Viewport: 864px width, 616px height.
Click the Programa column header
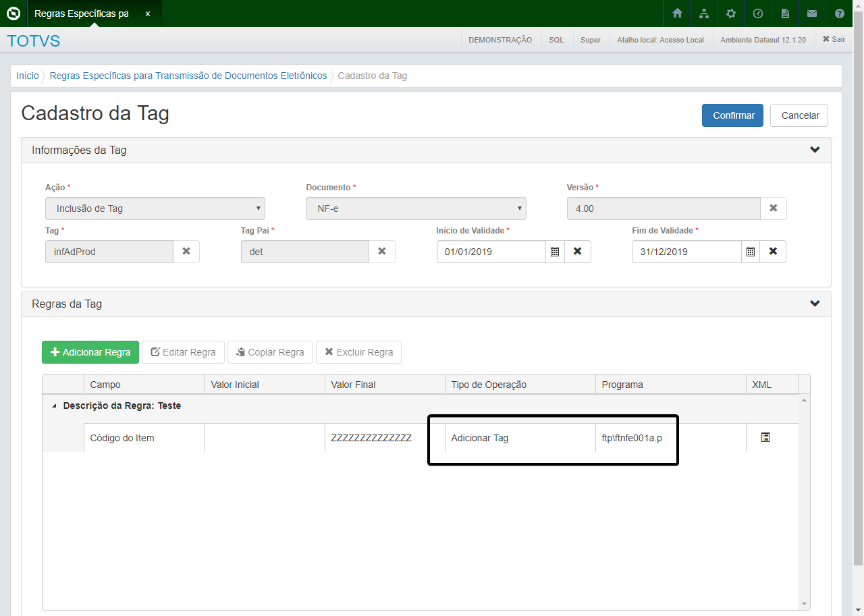click(671, 385)
